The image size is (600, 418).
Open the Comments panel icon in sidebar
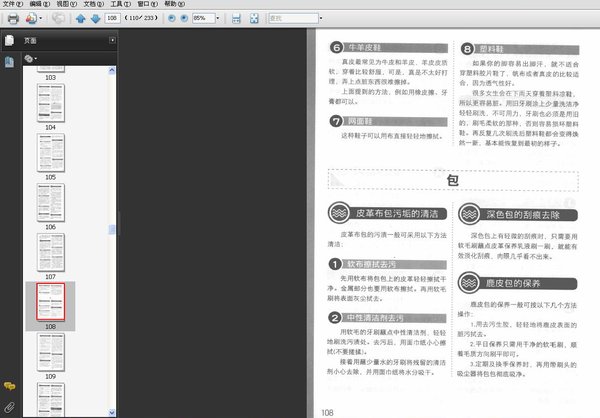[x=10, y=385]
